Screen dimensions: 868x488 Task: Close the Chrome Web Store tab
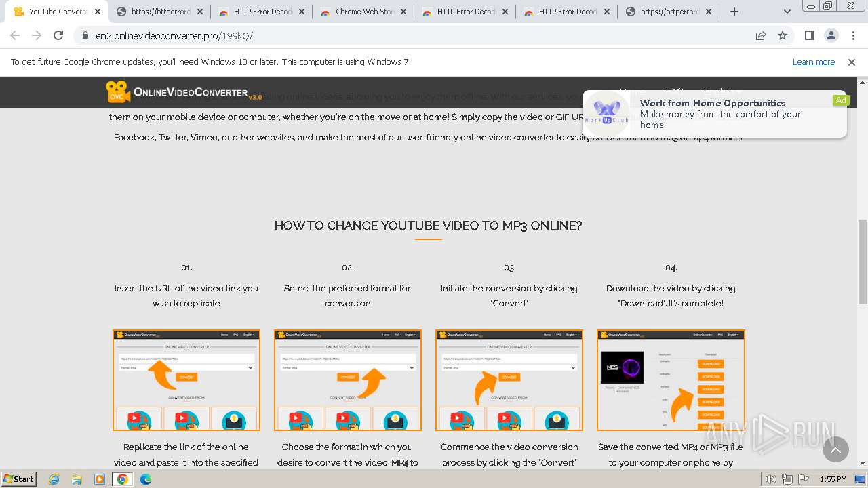(403, 12)
